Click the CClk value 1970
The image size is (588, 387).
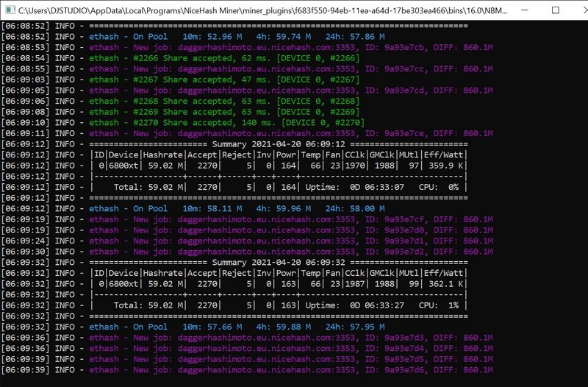pos(355,166)
